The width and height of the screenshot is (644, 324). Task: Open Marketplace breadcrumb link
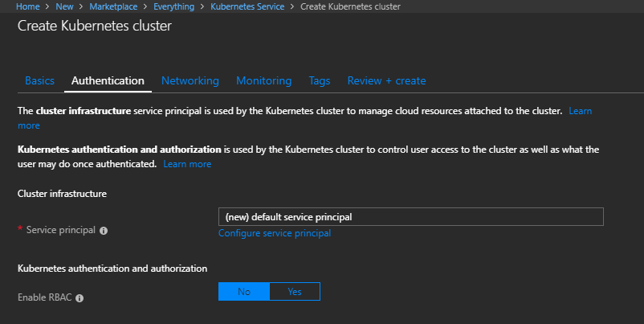[113, 6]
